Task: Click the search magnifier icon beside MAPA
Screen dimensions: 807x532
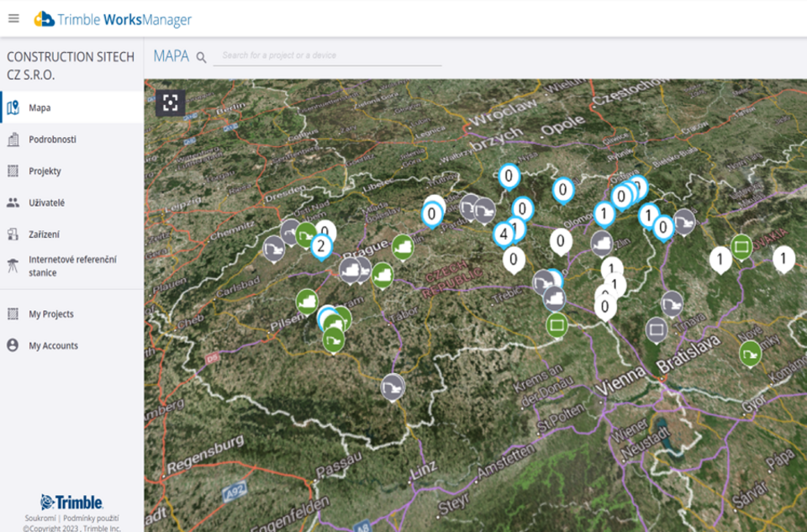Action: 201,57
